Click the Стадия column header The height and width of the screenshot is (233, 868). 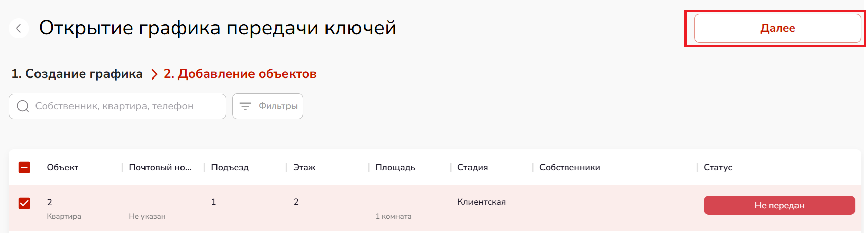(x=472, y=167)
